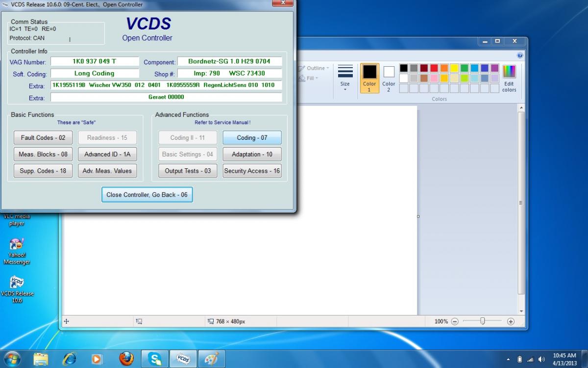
Task: Click the network signal tray icon
Action: coord(531,359)
